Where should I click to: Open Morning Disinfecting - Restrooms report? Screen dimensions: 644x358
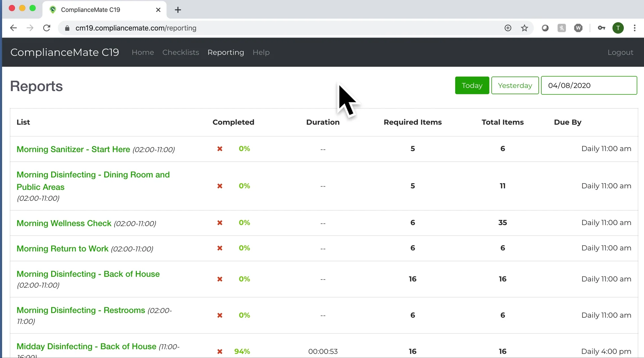[80, 310]
